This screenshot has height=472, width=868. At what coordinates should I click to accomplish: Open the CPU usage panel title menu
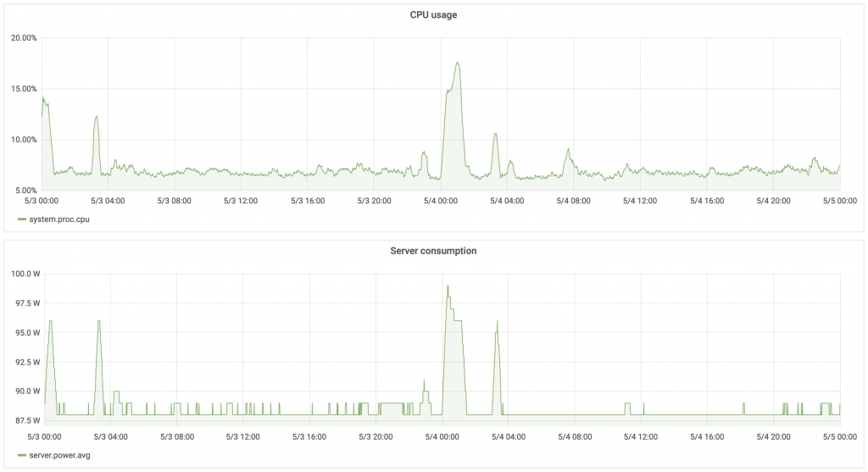(x=433, y=14)
